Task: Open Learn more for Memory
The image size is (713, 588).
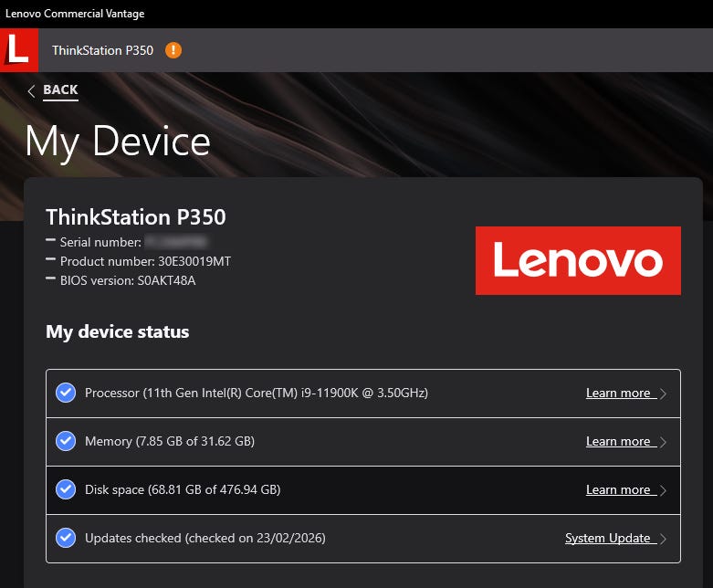Action: click(x=618, y=442)
